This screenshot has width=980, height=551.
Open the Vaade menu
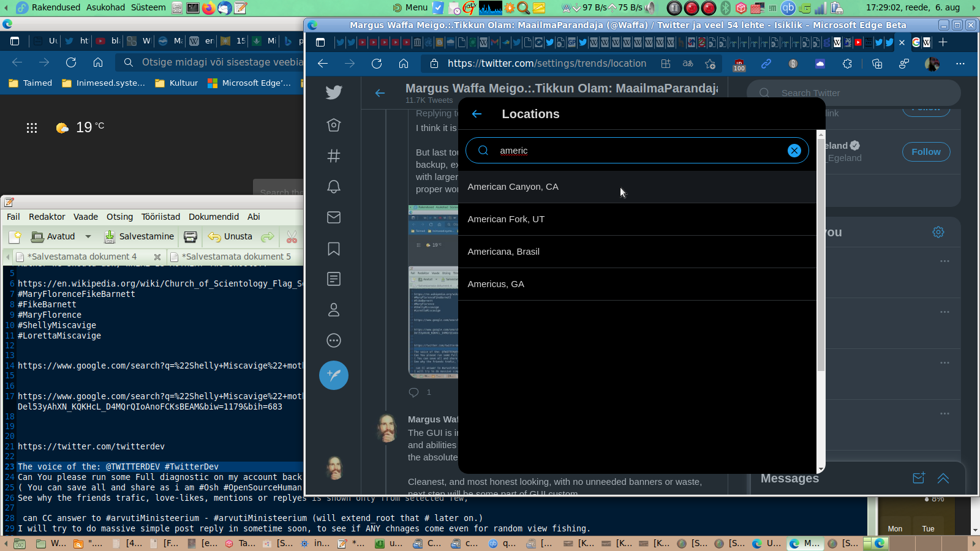(x=86, y=217)
